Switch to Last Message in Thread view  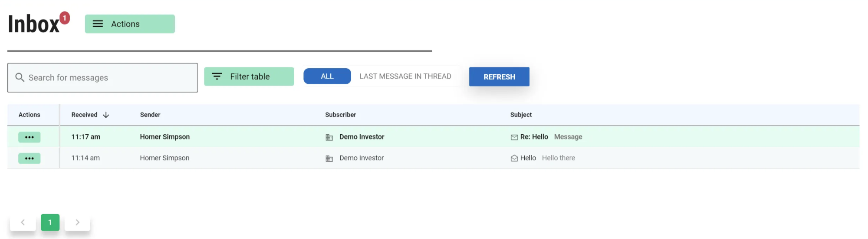405,76
